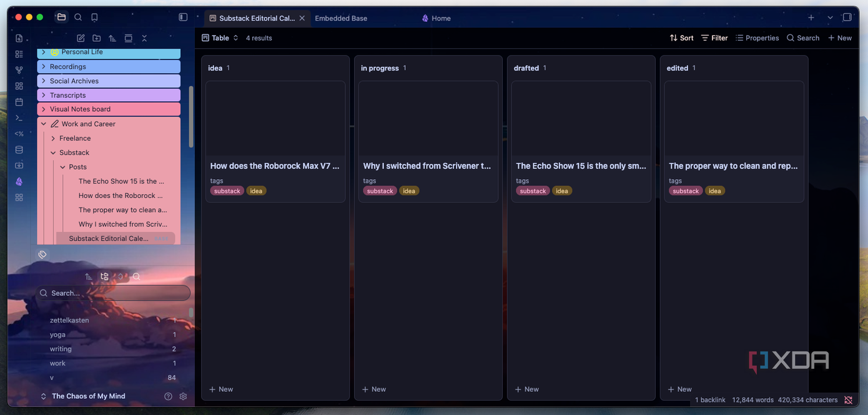Image resolution: width=868 pixels, height=415 pixels.
Task: Open a new tab with plus button
Action: (x=811, y=18)
